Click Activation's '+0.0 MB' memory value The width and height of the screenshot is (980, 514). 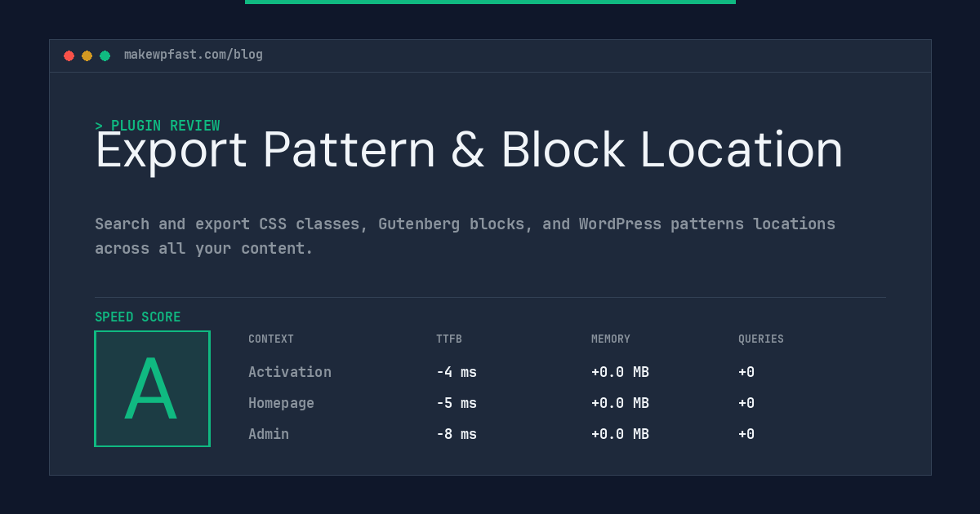[x=620, y=372]
